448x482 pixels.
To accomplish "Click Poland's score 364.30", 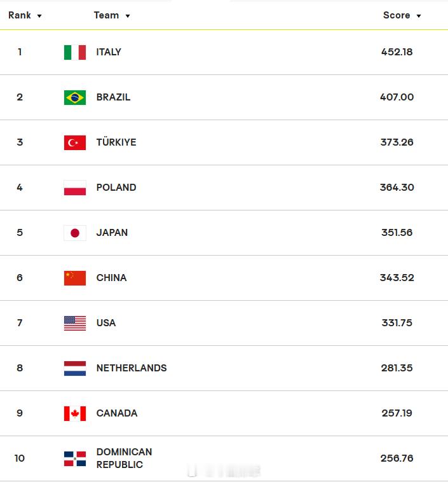I will [397, 187].
